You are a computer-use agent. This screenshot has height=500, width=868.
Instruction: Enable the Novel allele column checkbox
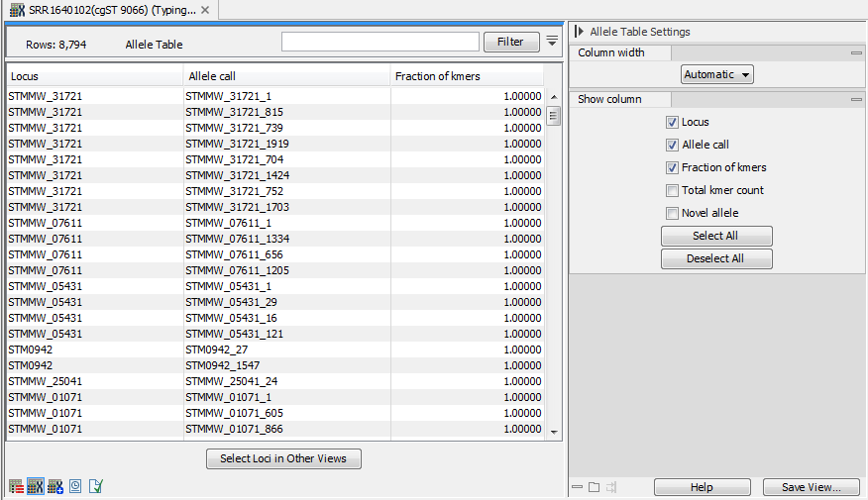coord(673,213)
